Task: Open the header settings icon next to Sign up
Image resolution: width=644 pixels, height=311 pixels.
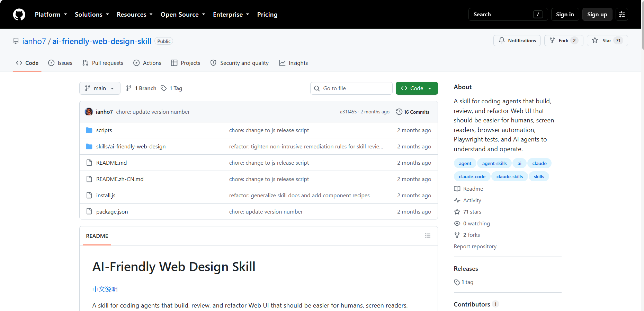Action: tap(622, 15)
